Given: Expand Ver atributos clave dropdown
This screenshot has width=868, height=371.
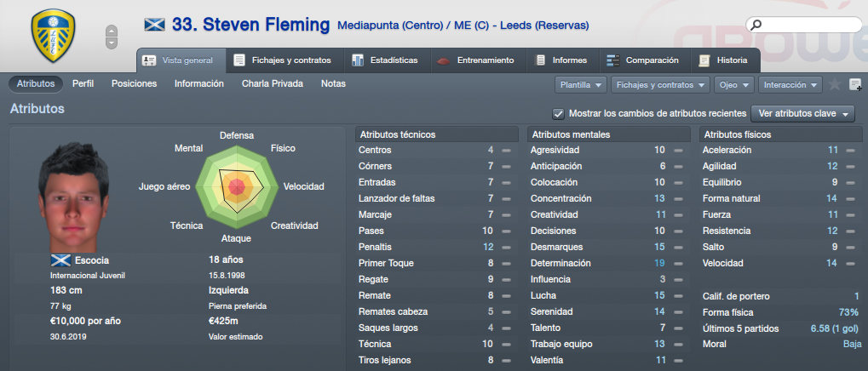Looking at the screenshot, I should (802, 114).
